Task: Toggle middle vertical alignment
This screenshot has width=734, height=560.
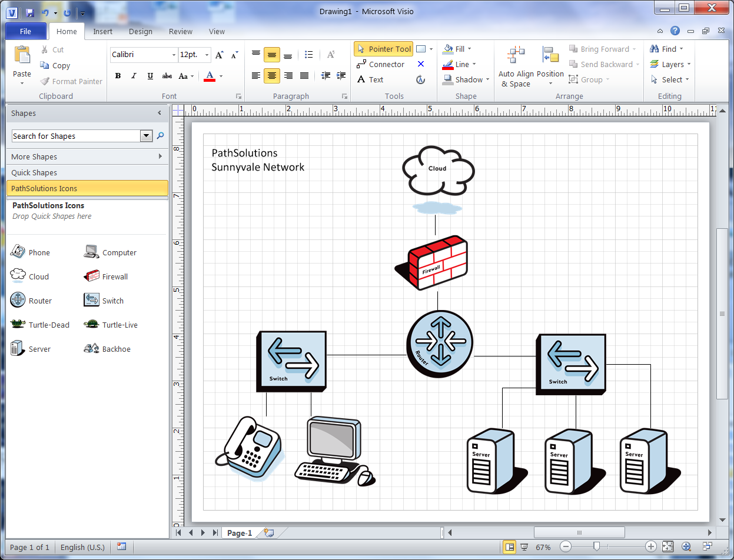Action: tap(272, 55)
